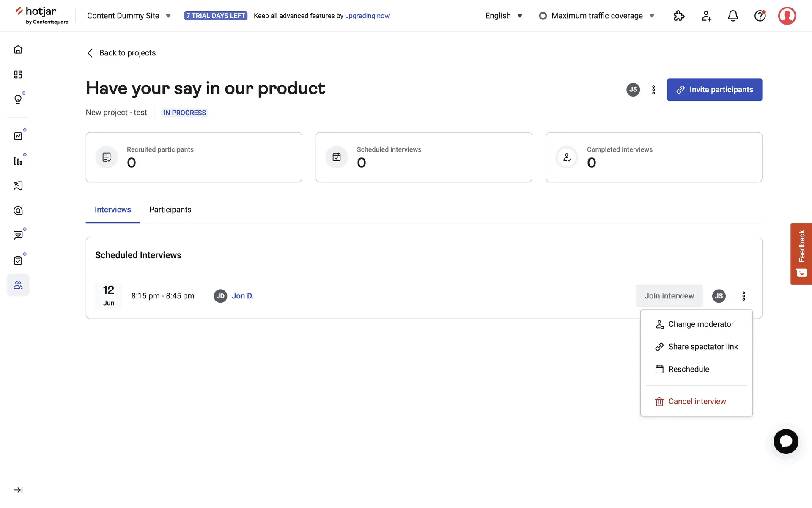The image size is (812, 508).
Task: Switch to the Participants tab
Action: click(170, 210)
